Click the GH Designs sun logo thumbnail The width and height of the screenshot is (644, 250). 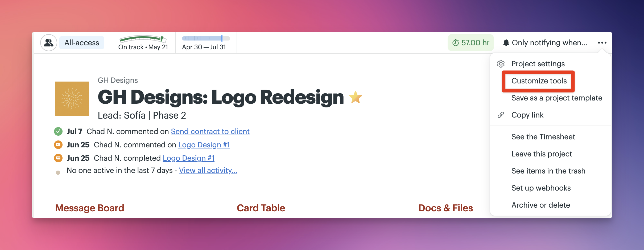[x=72, y=99]
